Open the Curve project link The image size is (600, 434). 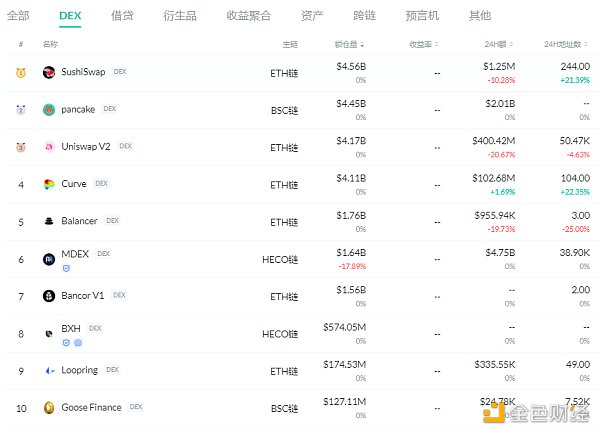74,184
